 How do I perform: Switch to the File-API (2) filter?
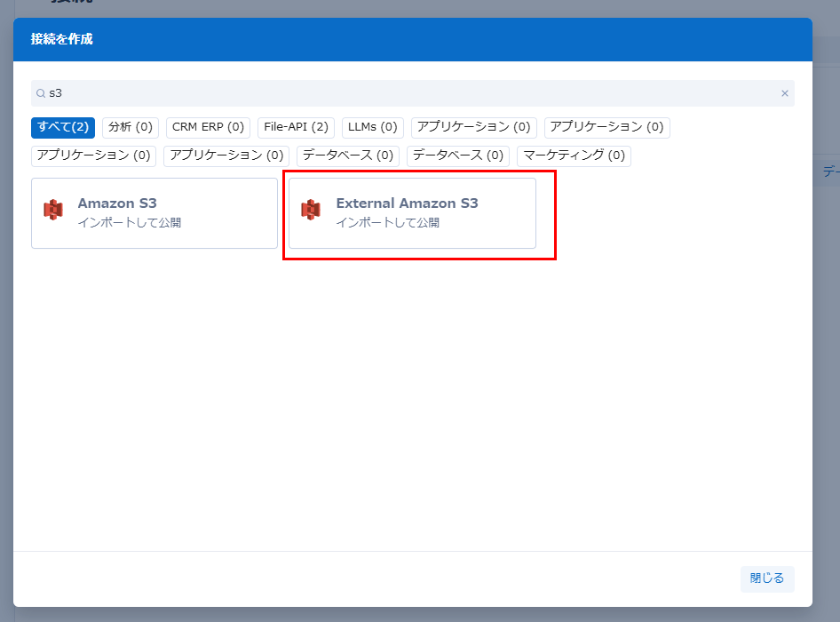tap(296, 127)
